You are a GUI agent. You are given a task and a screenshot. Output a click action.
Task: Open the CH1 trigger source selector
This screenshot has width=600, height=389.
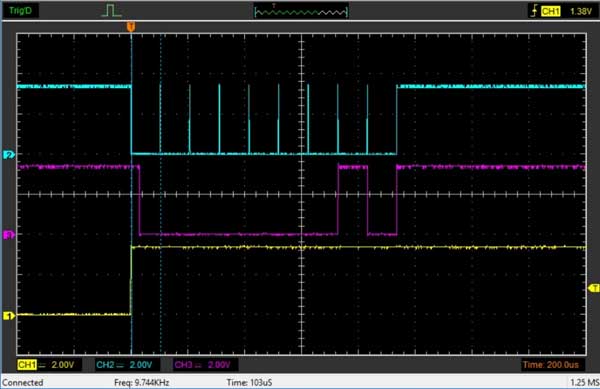(x=550, y=11)
